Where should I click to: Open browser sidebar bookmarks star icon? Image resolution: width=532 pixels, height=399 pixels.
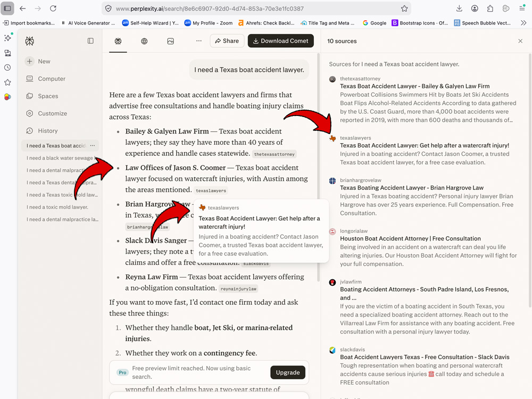(x=8, y=82)
